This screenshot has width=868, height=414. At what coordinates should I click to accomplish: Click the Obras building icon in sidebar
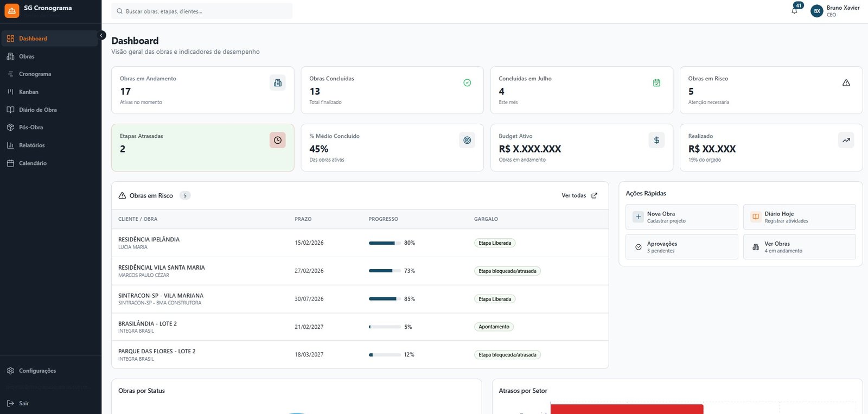click(10, 56)
